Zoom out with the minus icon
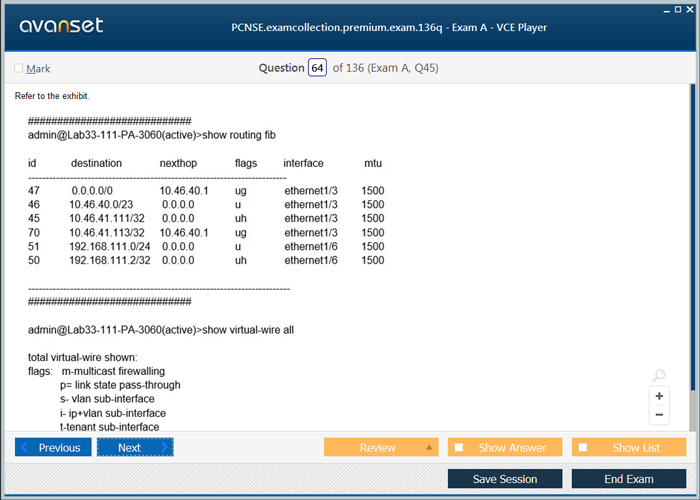This screenshot has width=700, height=500. pyautogui.click(x=659, y=415)
